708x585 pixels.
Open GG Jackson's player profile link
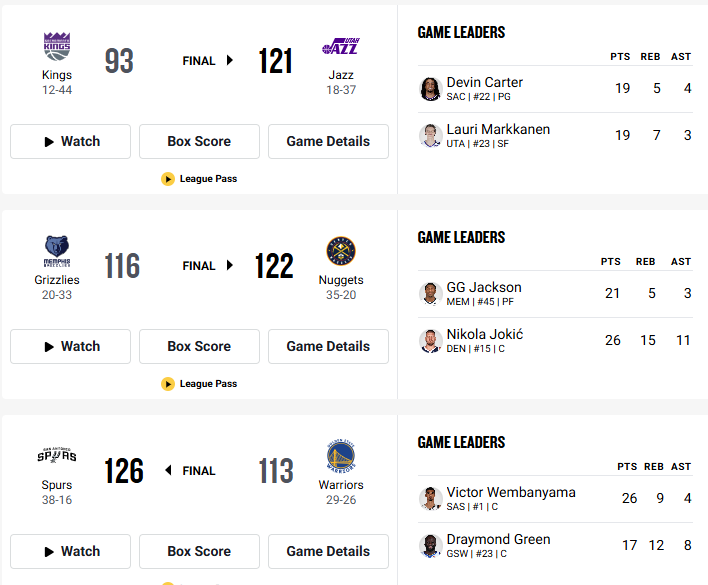coord(484,287)
